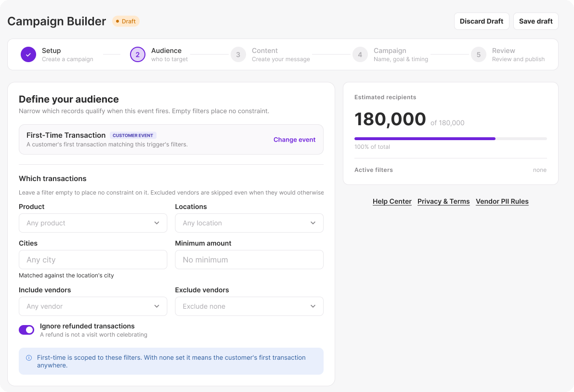Go to the Setup step label
Image resolution: width=574 pixels, height=392 pixels.
[x=51, y=51]
